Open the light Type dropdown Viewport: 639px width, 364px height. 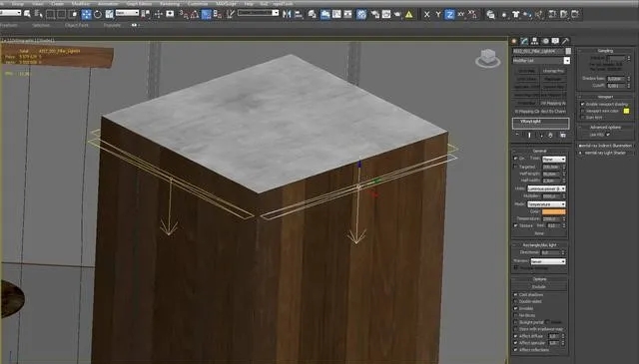(554, 159)
